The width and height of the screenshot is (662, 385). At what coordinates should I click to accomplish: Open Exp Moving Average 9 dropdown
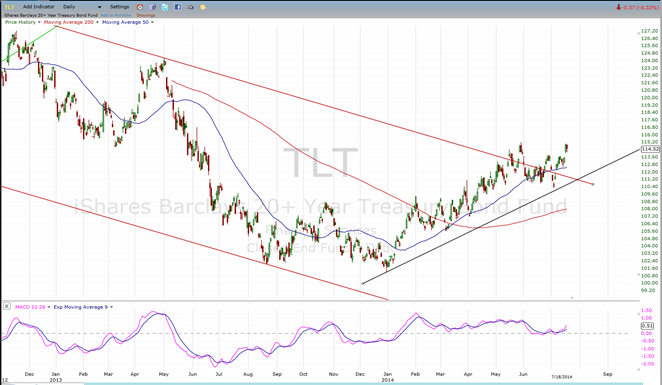[x=111, y=307]
